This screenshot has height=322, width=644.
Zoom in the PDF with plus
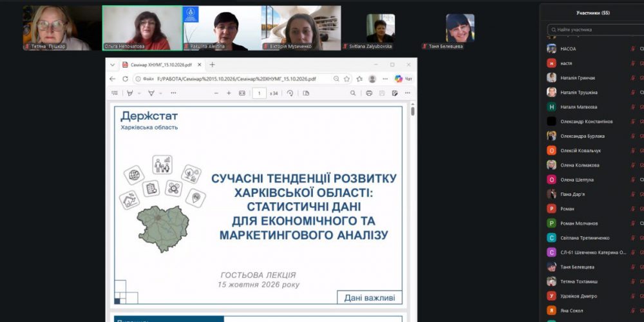tap(229, 93)
